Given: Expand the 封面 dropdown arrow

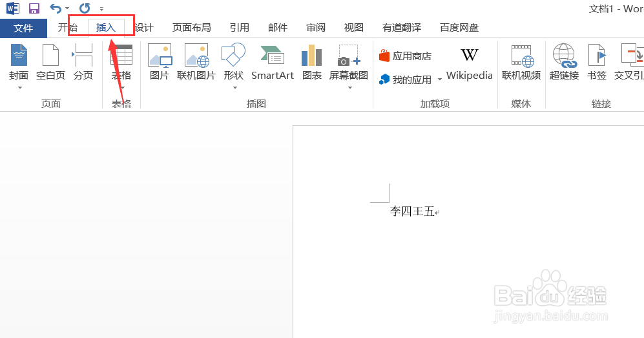Looking at the screenshot, I should click(x=19, y=87).
